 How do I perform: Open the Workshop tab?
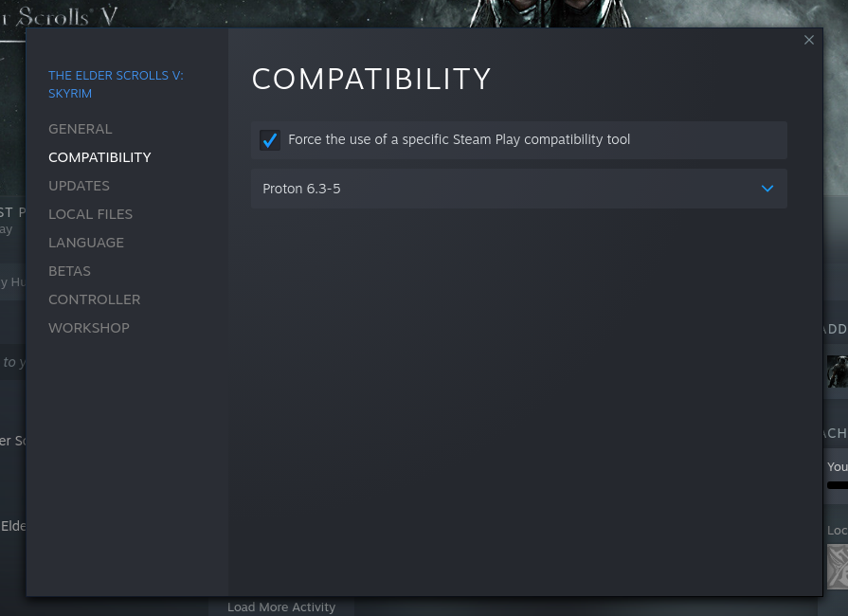click(89, 328)
